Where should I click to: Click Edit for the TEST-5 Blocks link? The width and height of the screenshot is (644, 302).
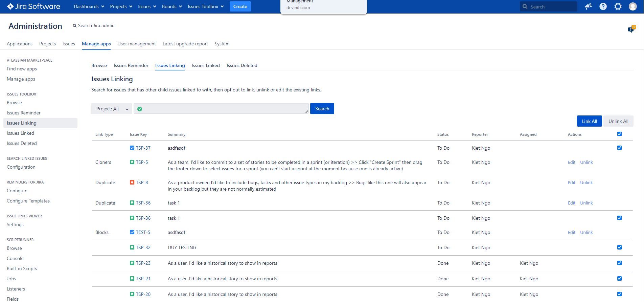pyautogui.click(x=572, y=232)
